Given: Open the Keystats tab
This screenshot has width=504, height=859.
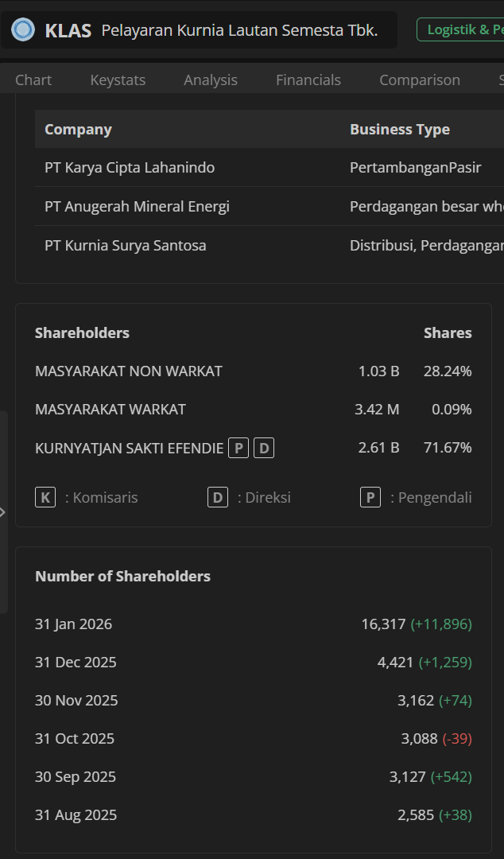Looking at the screenshot, I should 118,80.
